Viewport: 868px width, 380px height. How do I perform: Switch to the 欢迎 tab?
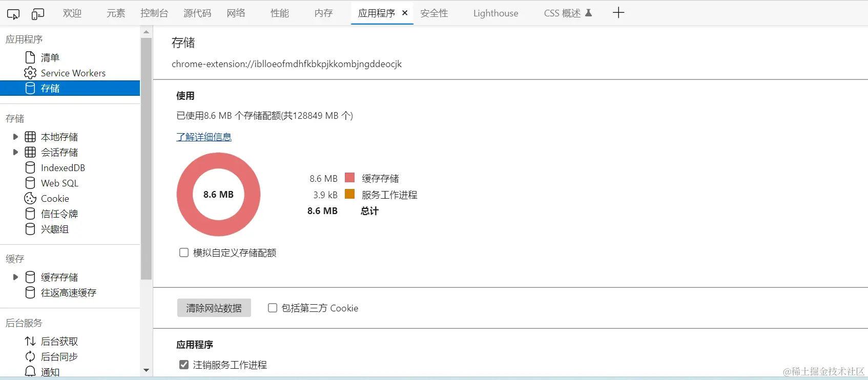pyautogui.click(x=72, y=13)
